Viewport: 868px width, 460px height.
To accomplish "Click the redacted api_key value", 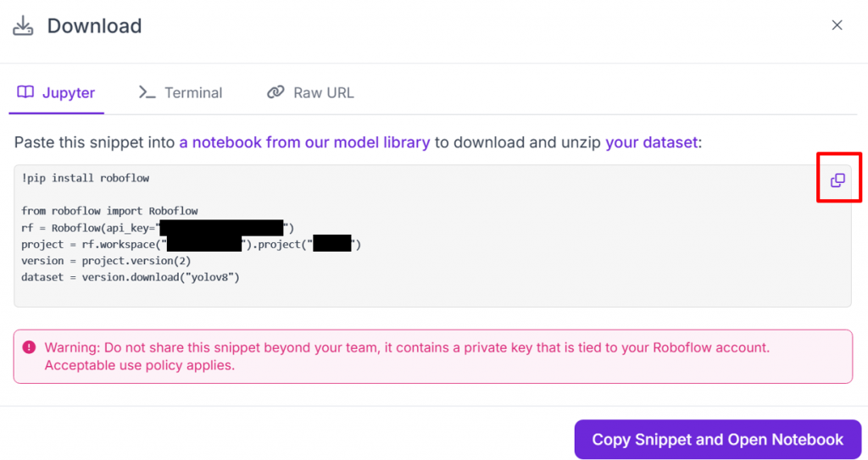I will pos(221,227).
